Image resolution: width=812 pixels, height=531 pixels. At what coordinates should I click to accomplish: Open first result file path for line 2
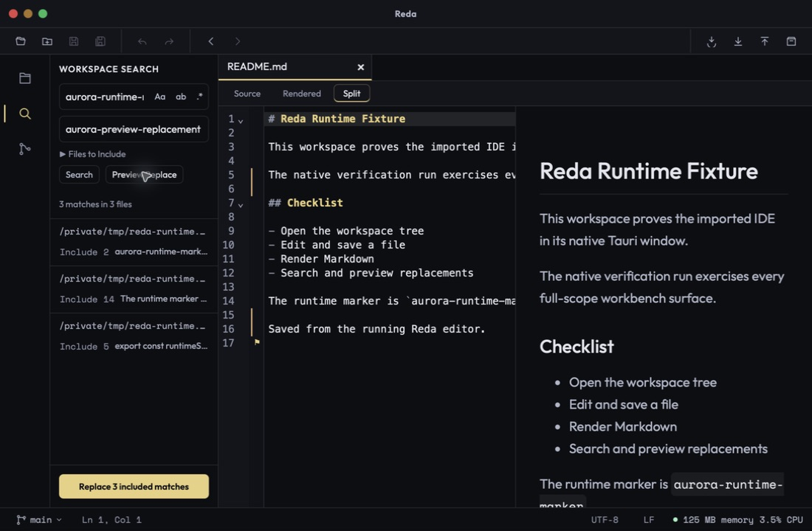coord(133,232)
